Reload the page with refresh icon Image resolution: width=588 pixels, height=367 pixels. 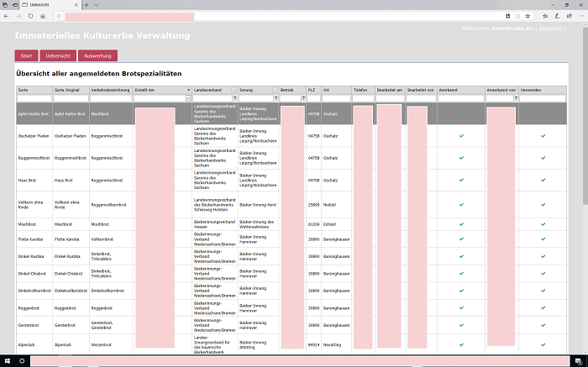31,16
